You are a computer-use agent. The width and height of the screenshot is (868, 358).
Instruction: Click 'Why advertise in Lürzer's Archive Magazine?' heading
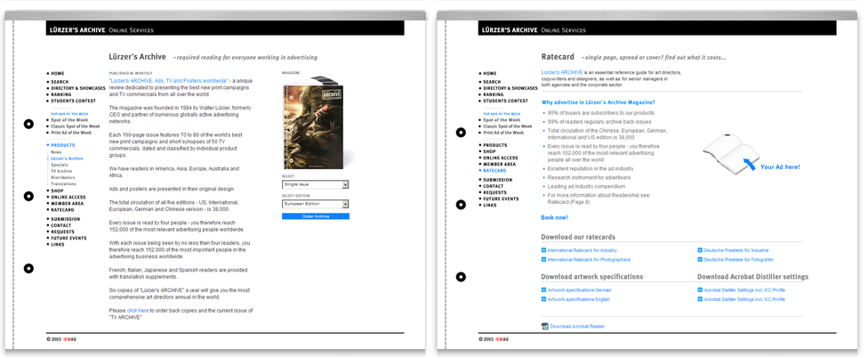(x=599, y=102)
